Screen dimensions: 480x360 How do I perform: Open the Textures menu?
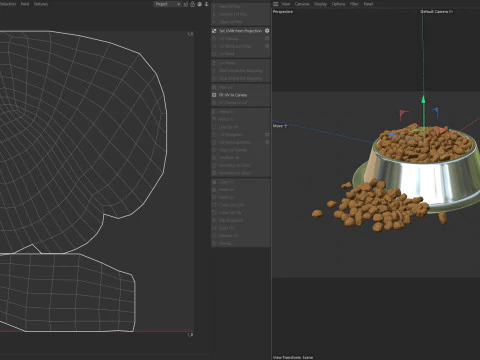click(41, 4)
